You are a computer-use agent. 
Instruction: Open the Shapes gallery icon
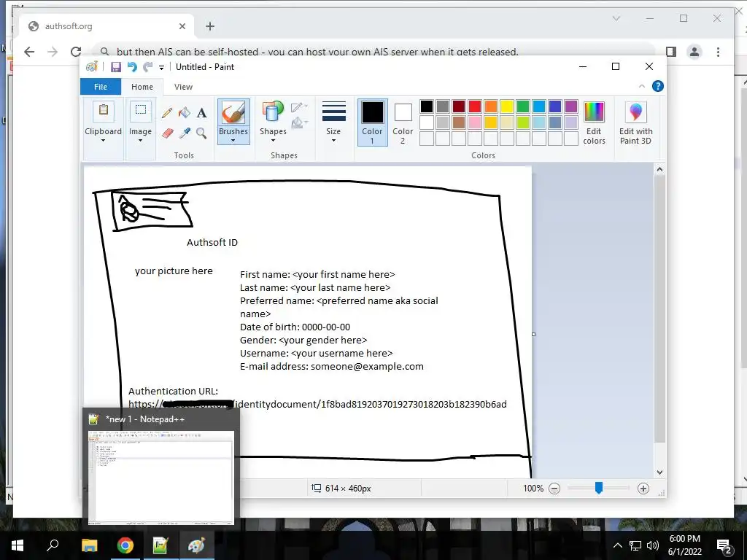273,113
